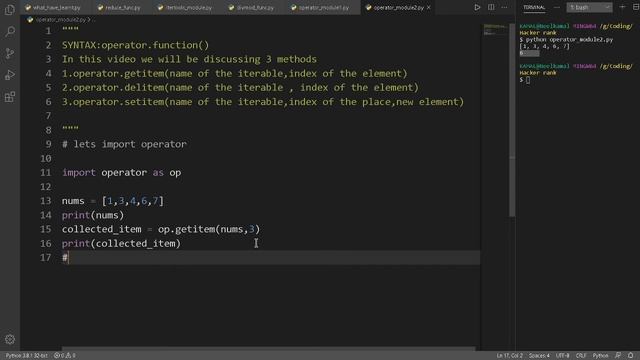Viewport: 640px width, 360px height.
Task: Click the terminal prompt input line
Action: (x=527, y=80)
